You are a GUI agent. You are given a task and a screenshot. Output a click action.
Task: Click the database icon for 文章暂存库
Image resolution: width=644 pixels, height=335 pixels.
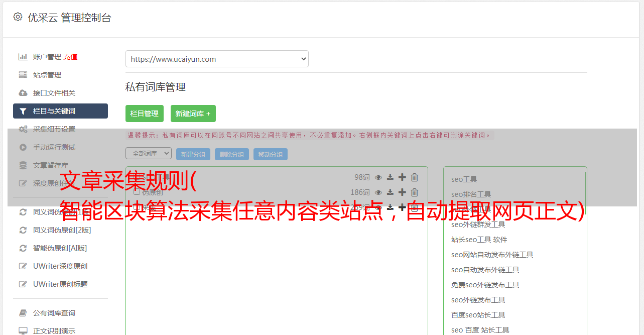coord(23,165)
